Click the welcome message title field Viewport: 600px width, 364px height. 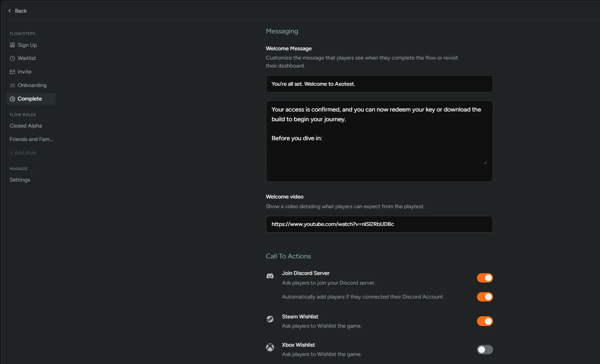pyautogui.click(x=379, y=84)
